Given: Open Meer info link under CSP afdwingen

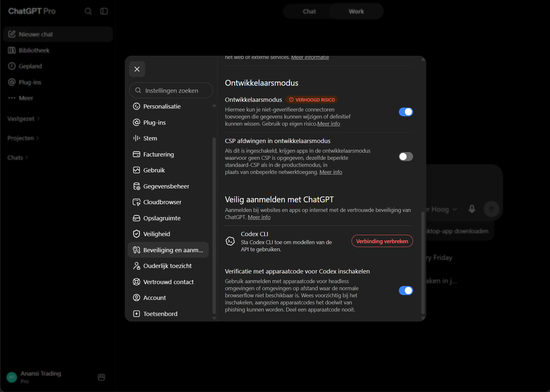Looking at the screenshot, I should click(x=331, y=172).
